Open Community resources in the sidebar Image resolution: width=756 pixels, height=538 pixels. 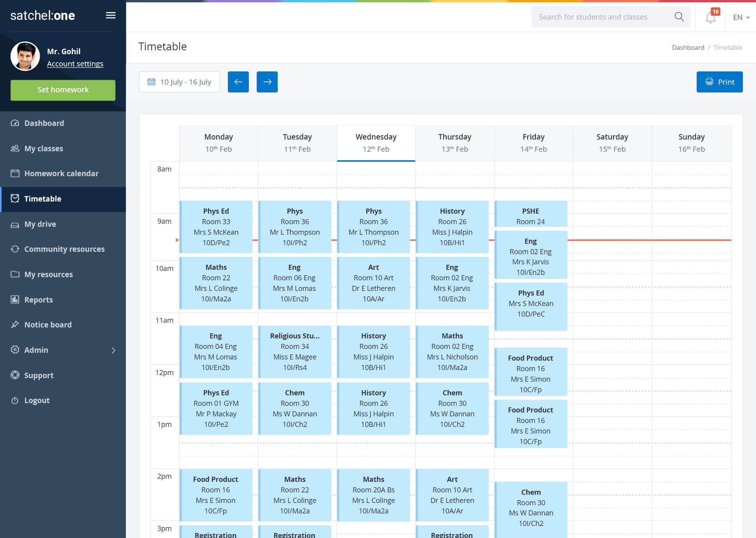point(63,249)
